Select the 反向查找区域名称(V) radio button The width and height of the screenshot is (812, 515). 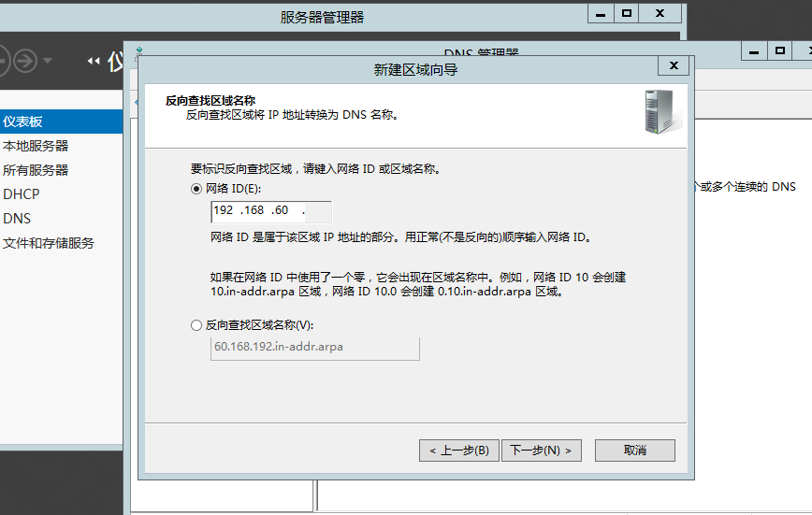pyautogui.click(x=196, y=325)
